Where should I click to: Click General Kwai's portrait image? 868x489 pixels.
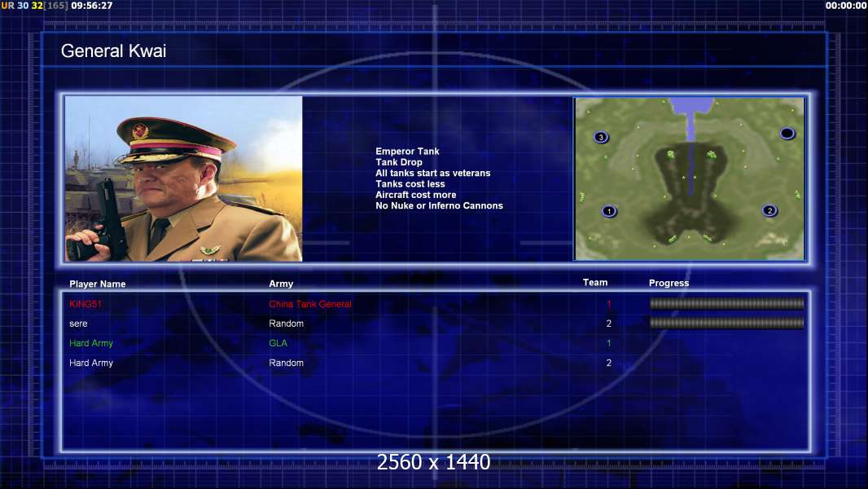tap(184, 178)
